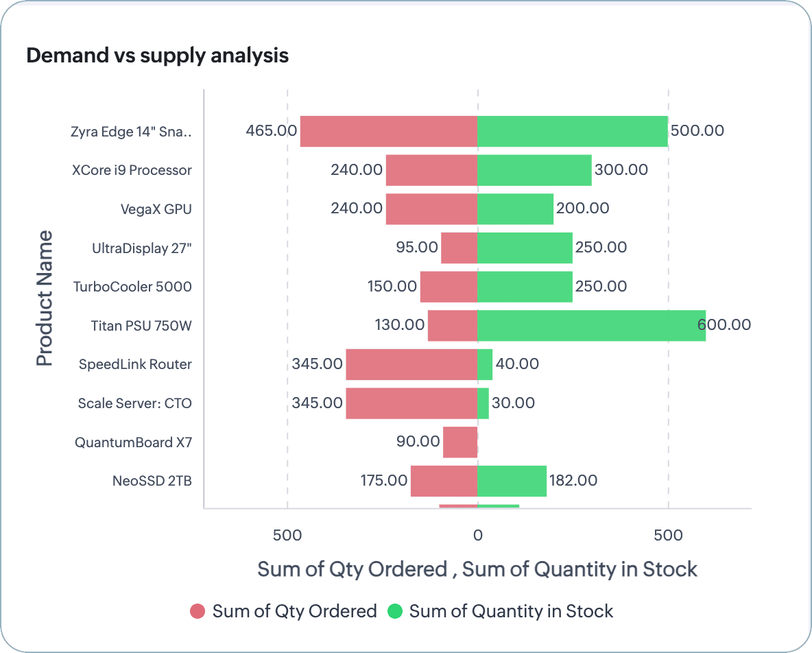Select the Titan PSU 750W green bar
This screenshot has height=653, width=812.
(x=591, y=325)
